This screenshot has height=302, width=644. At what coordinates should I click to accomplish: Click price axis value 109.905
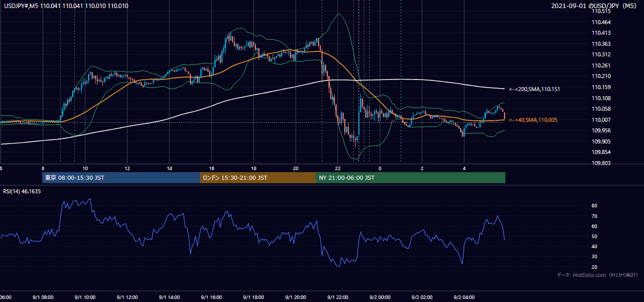click(x=602, y=141)
